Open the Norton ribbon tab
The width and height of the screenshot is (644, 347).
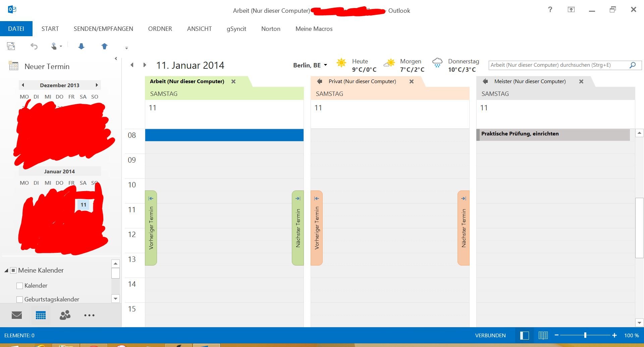tap(271, 28)
